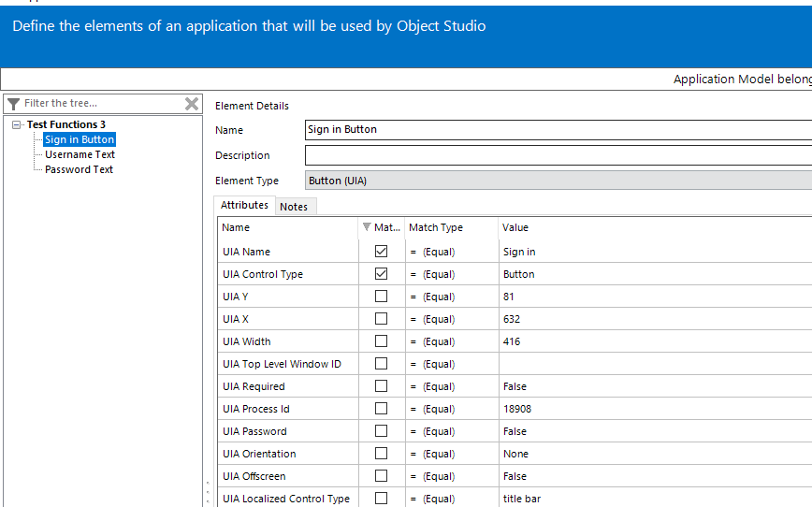This screenshot has width=812, height=507.
Task: Select the Attributes tab
Action: (244, 206)
